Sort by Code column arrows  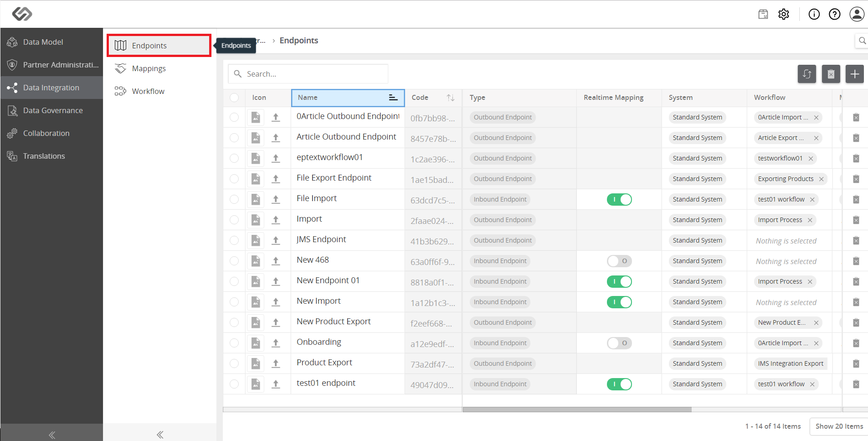pos(451,98)
